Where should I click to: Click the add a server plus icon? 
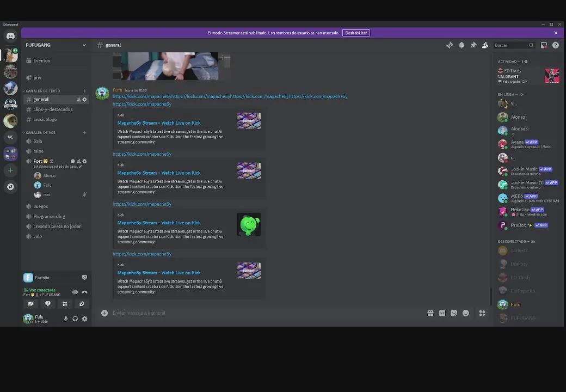point(10,170)
